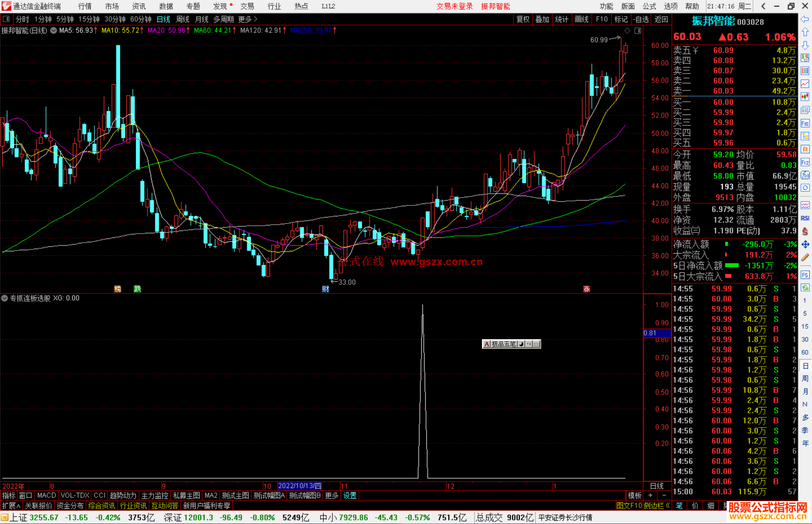Image resolution: width=812 pixels, height=524 pixels.
Task: Click the line chart icon in sidebar
Action: coord(805,84)
